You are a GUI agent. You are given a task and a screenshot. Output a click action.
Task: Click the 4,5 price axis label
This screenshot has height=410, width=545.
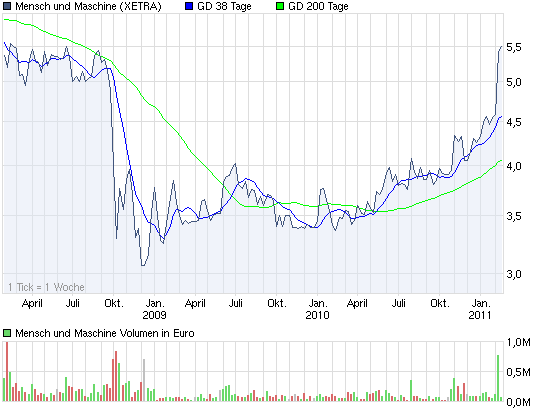[x=514, y=122]
